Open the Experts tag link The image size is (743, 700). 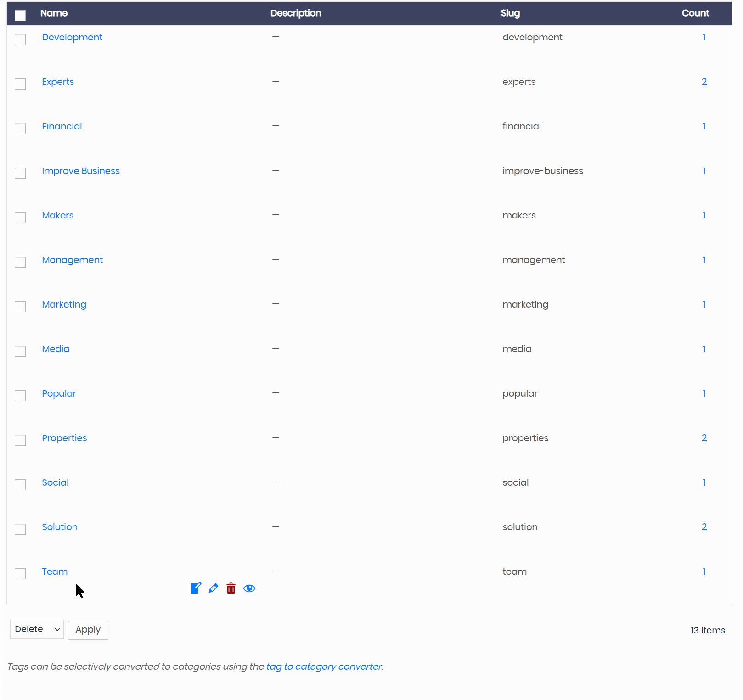(58, 82)
